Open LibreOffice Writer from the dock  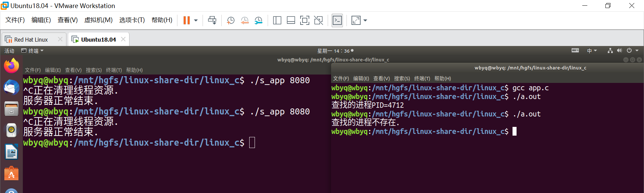click(x=11, y=152)
